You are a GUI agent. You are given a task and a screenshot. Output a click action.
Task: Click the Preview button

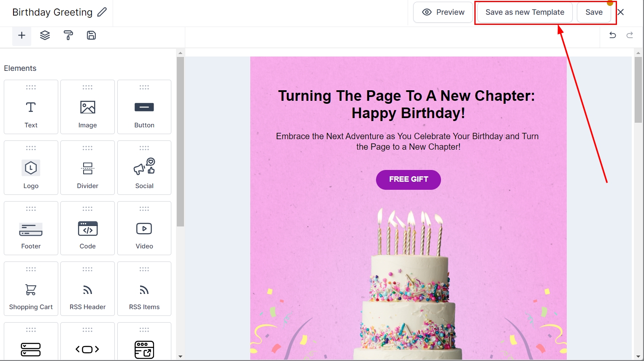point(443,12)
